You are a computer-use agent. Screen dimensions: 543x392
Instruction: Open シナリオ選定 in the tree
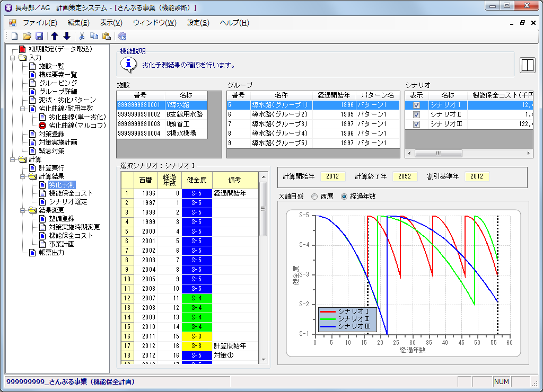[68, 202]
